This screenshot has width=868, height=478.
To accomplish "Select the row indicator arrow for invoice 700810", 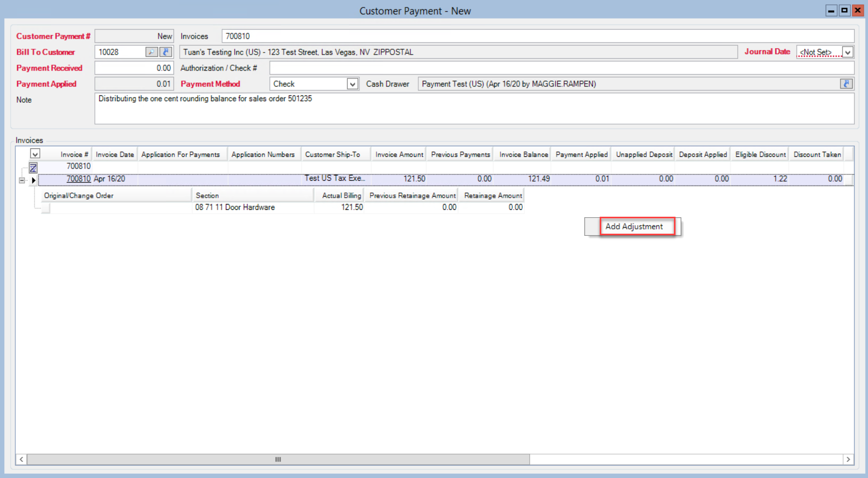I will click(x=33, y=180).
